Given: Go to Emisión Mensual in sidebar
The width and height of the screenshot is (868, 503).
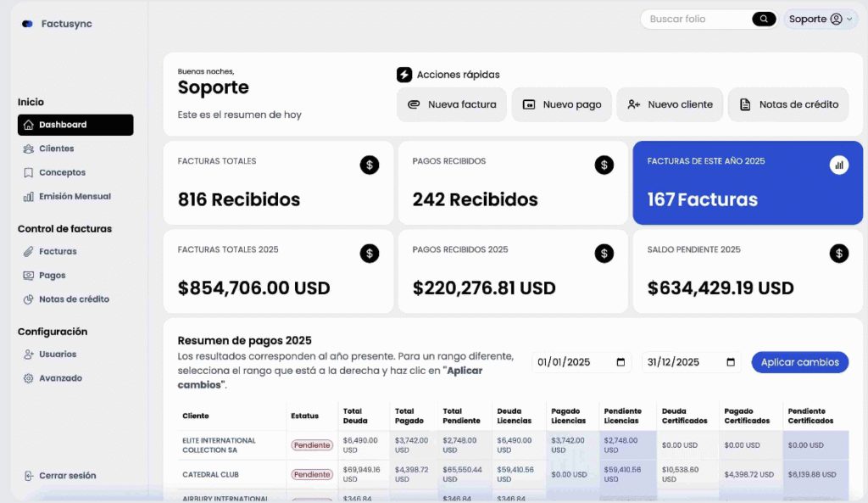Looking at the screenshot, I should (74, 196).
